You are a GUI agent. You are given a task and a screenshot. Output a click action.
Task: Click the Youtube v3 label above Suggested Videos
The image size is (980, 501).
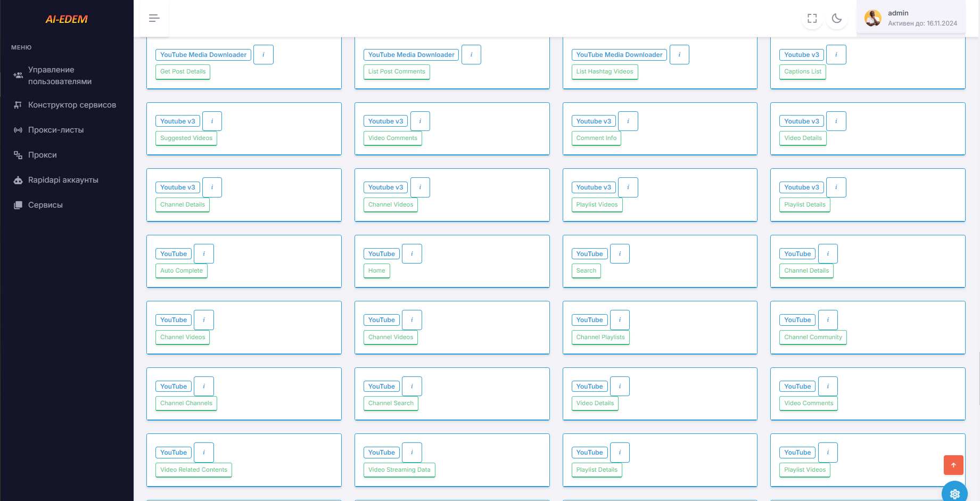coord(178,121)
